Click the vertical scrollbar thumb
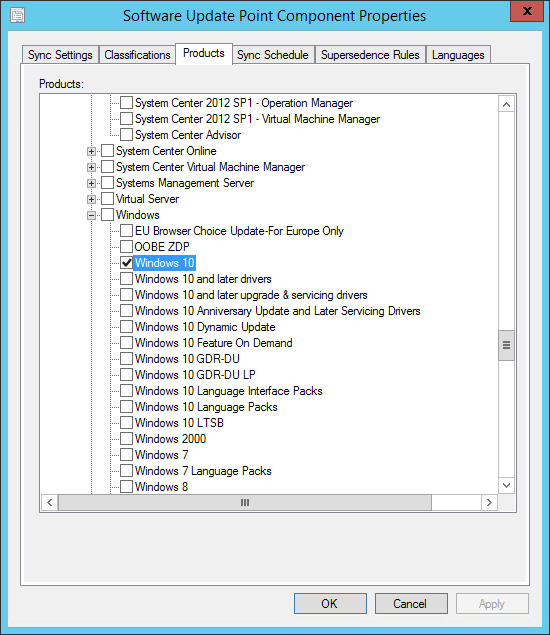 (x=506, y=345)
